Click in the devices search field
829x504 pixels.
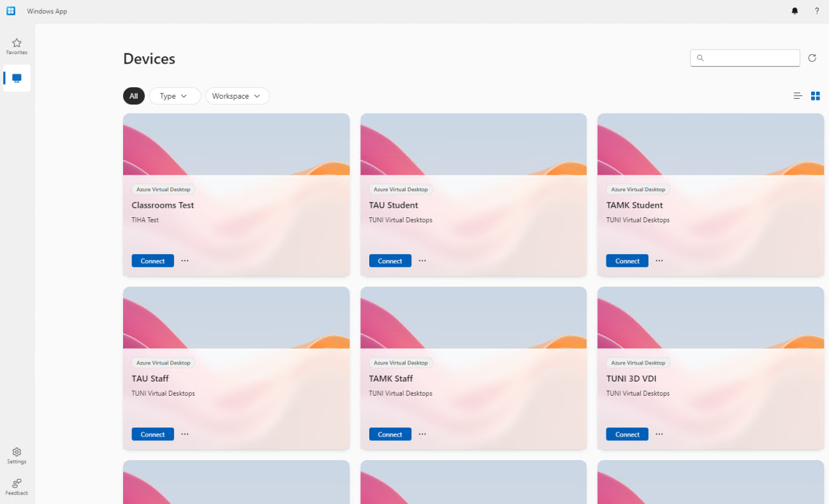click(745, 58)
